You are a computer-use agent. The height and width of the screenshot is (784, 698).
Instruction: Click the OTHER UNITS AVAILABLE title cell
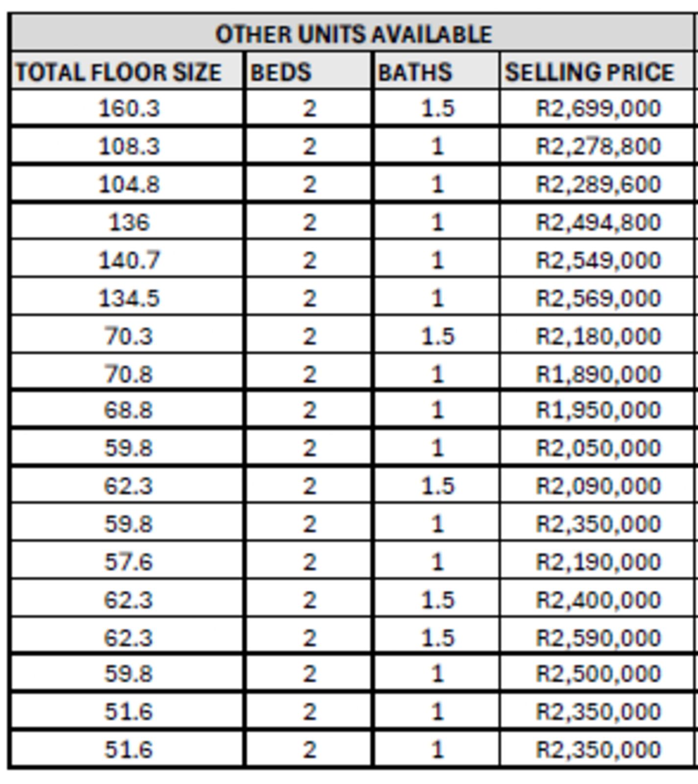point(353,34)
